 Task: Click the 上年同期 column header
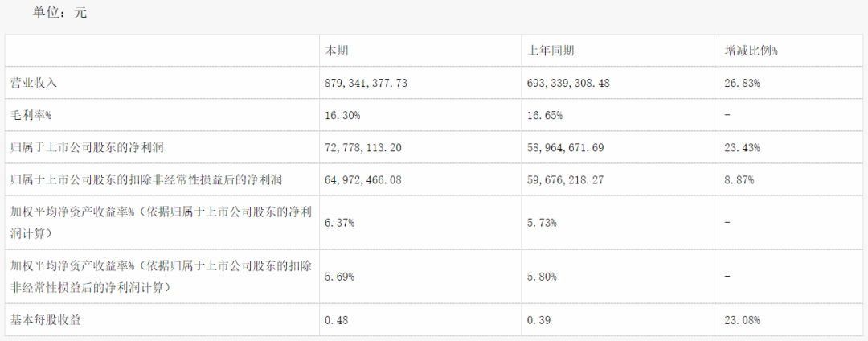pos(551,51)
